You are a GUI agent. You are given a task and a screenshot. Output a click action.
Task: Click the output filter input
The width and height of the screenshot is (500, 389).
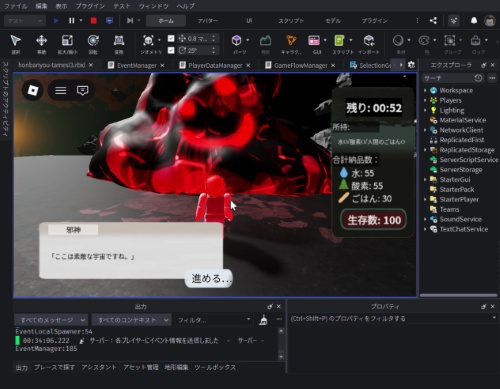pos(214,320)
